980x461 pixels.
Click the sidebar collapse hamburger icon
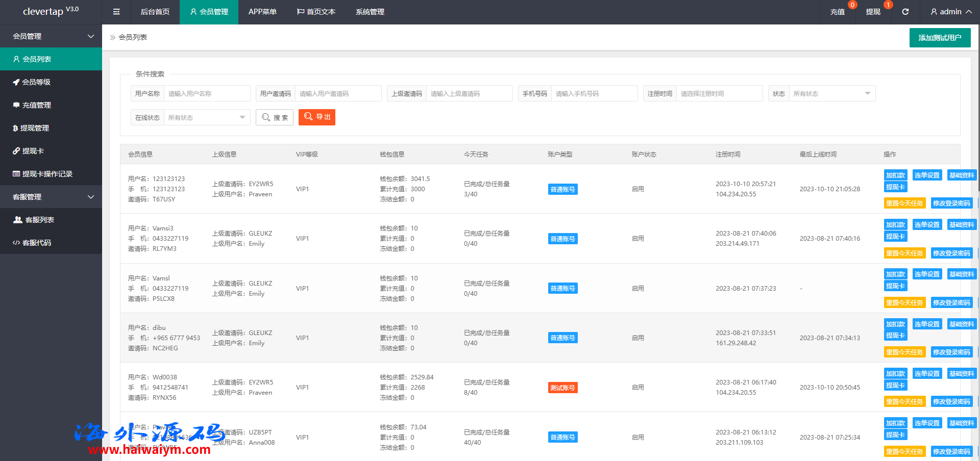click(116, 12)
